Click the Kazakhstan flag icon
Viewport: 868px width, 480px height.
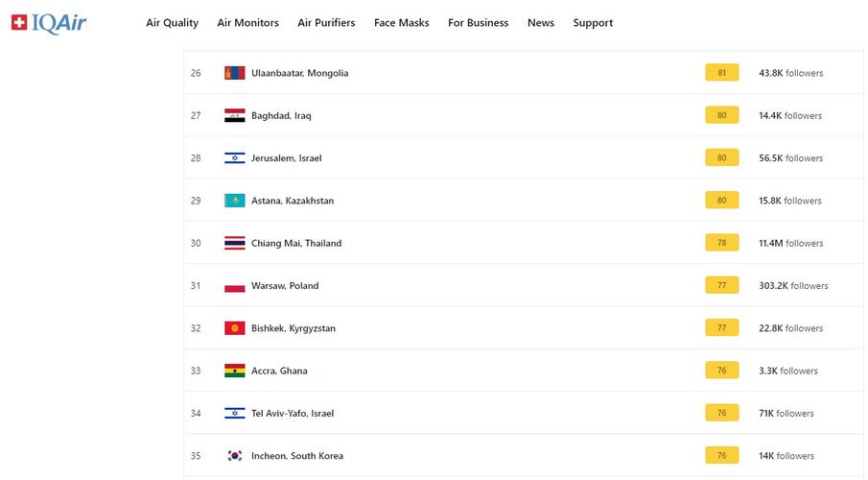click(x=234, y=201)
